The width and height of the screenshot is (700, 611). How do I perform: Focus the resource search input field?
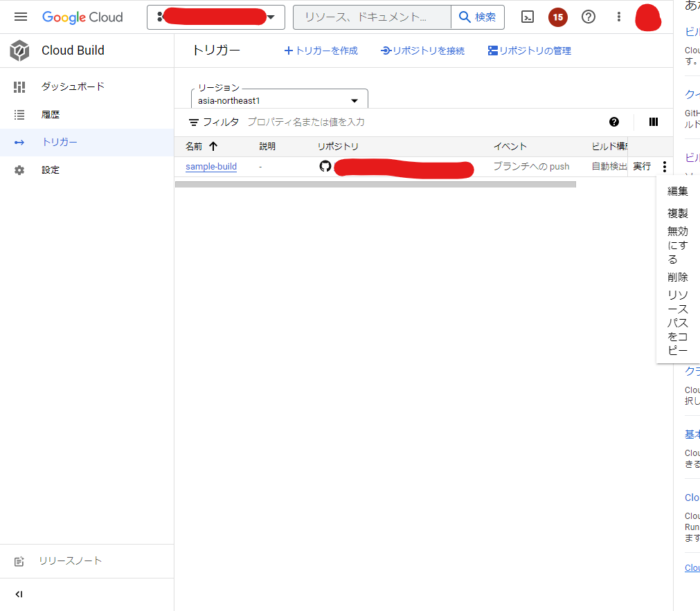coord(372,17)
